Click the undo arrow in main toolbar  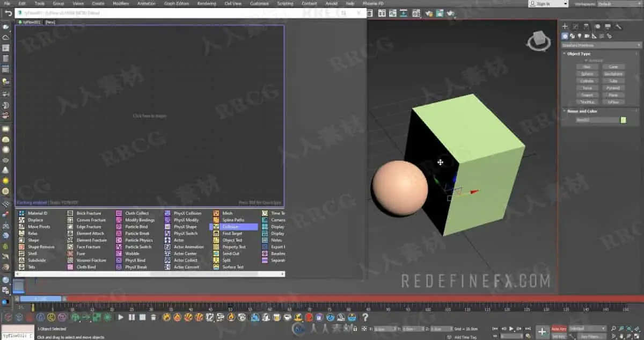[9, 13]
